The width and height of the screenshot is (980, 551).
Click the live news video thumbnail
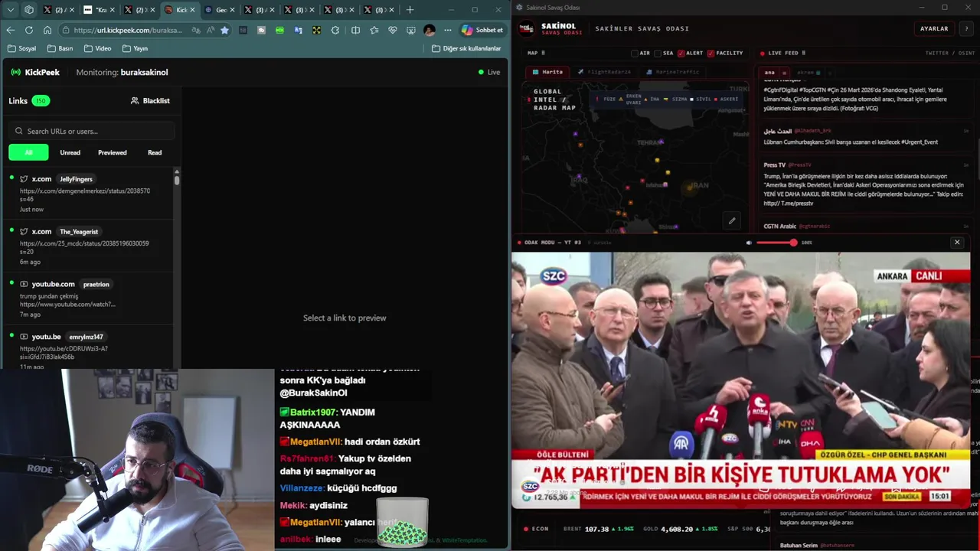pyautogui.click(x=740, y=380)
